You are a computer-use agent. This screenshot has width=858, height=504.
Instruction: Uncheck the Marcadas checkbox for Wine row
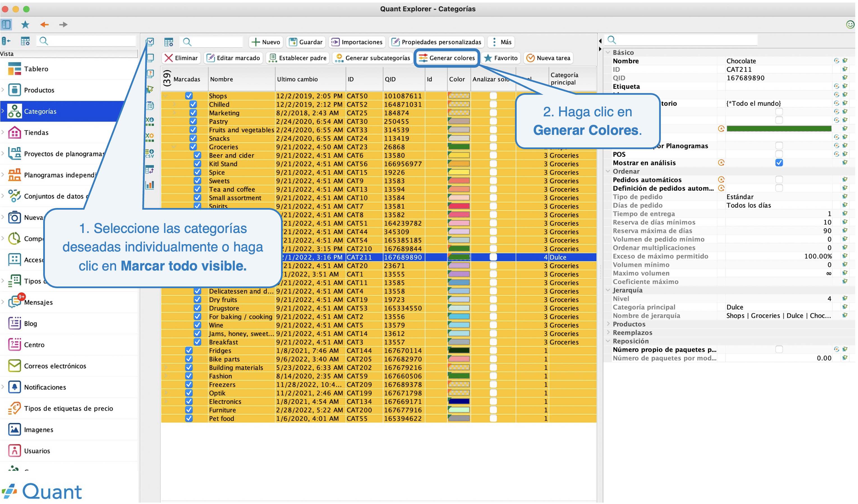(197, 325)
